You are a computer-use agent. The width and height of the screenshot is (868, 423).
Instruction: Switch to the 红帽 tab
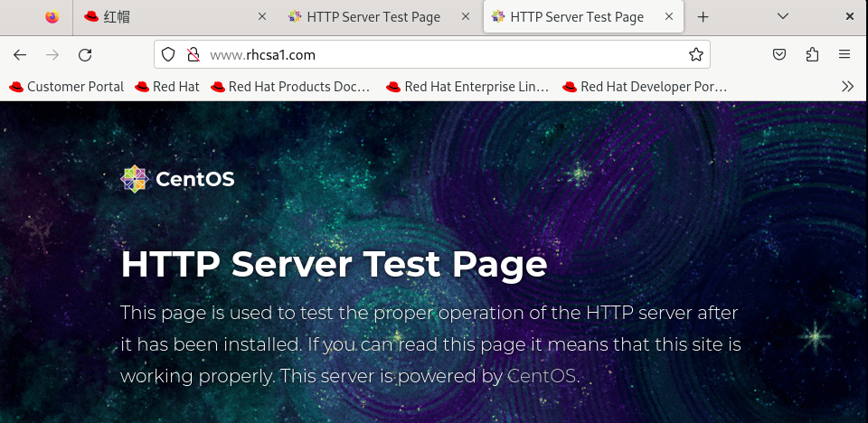[175, 17]
